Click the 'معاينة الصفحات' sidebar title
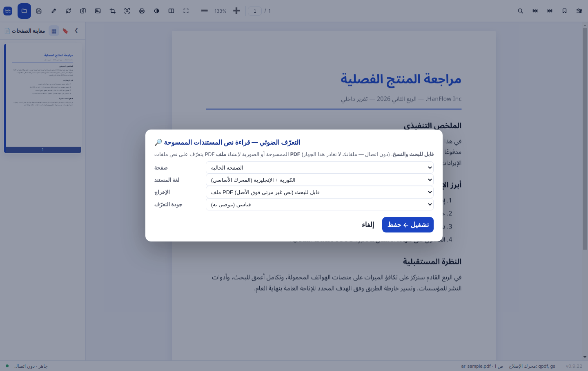588x371 pixels. click(x=28, y=31)
